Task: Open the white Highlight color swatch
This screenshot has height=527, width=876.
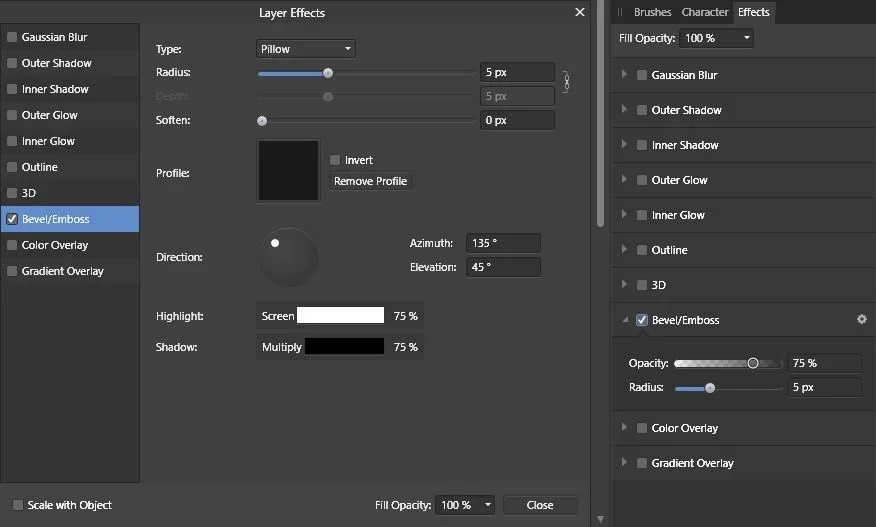Action: tap(340, 315)
